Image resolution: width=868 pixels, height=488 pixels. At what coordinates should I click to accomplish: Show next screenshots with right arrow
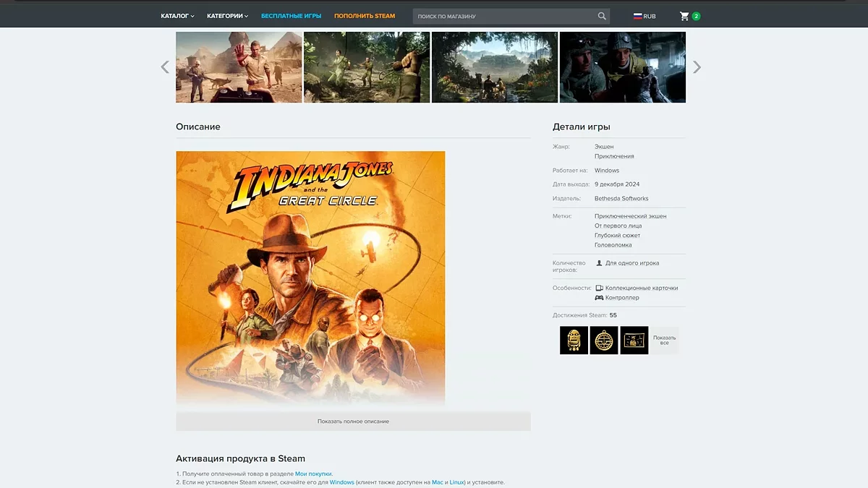[697, 67]
